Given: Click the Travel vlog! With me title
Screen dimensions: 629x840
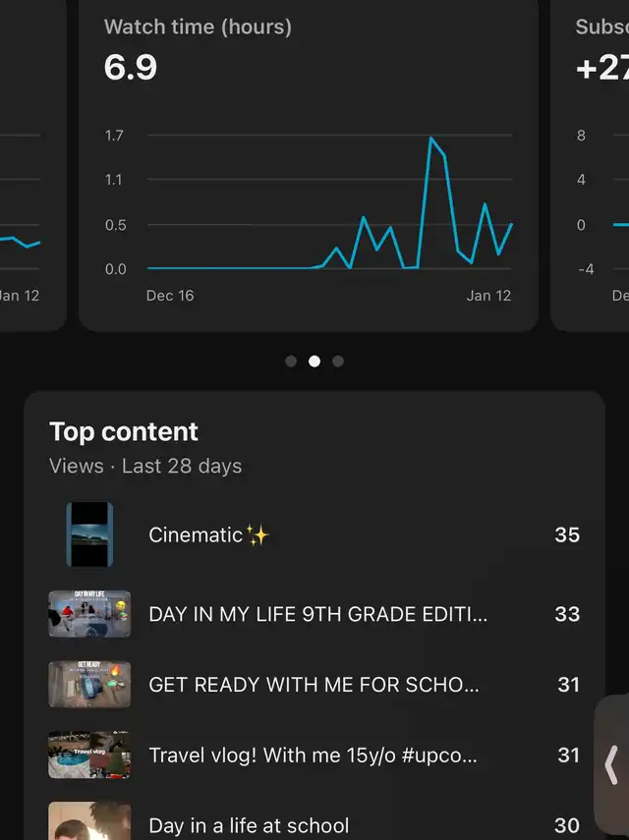Looking at the screenshot, I should click(313, 756).
